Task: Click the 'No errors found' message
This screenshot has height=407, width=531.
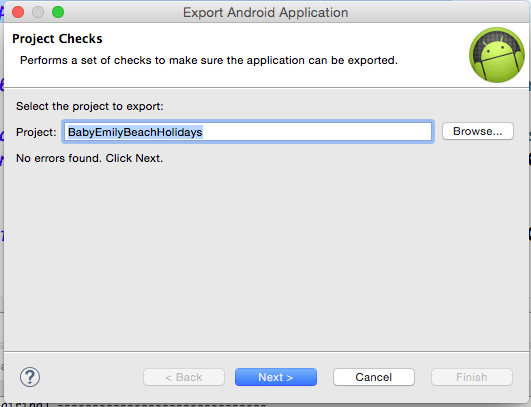Action: coord(89,158)
